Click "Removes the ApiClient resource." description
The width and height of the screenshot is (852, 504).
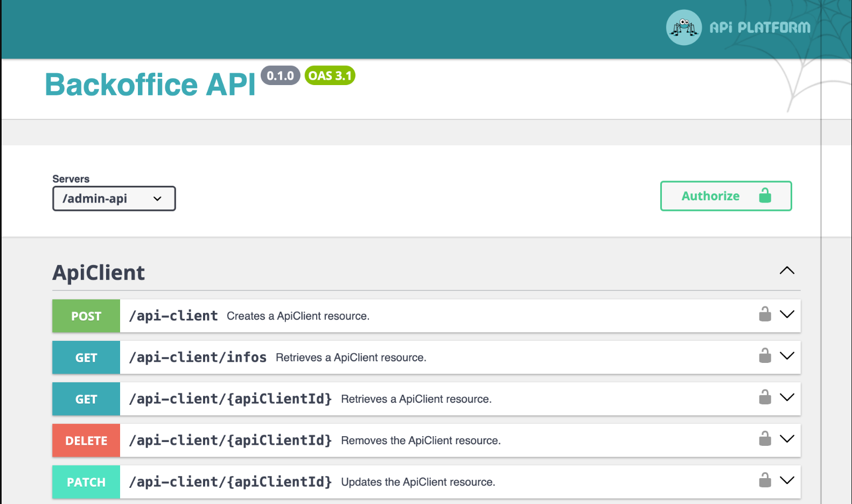(421, 440)
